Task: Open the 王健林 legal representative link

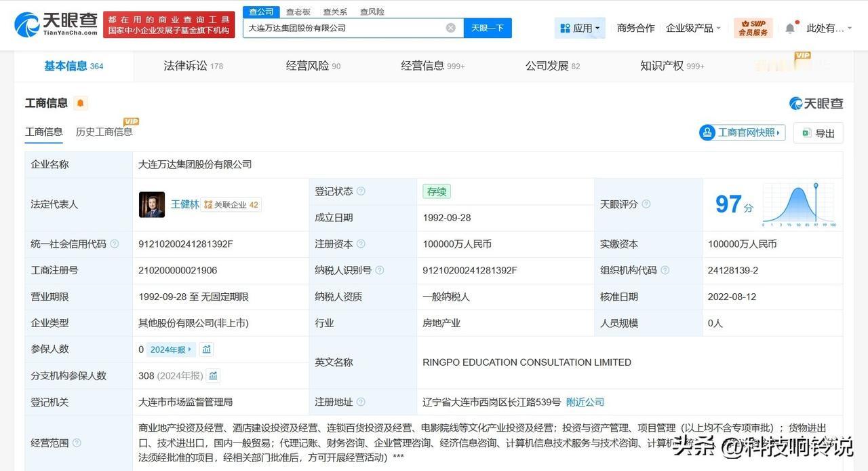Action: click(x=184, y=204)
